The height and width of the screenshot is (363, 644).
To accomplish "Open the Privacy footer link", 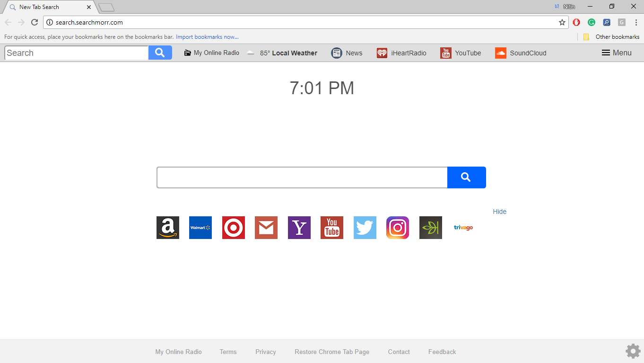I will tap(266, 352).
